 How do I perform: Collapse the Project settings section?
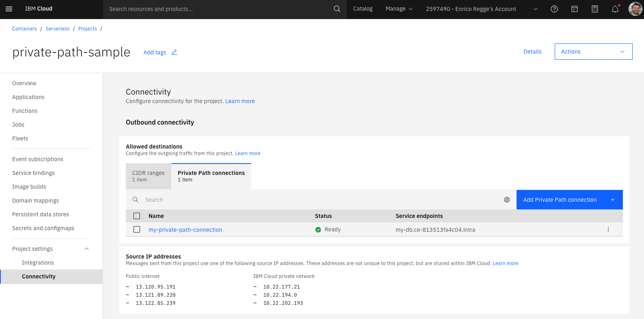(86, 249)
